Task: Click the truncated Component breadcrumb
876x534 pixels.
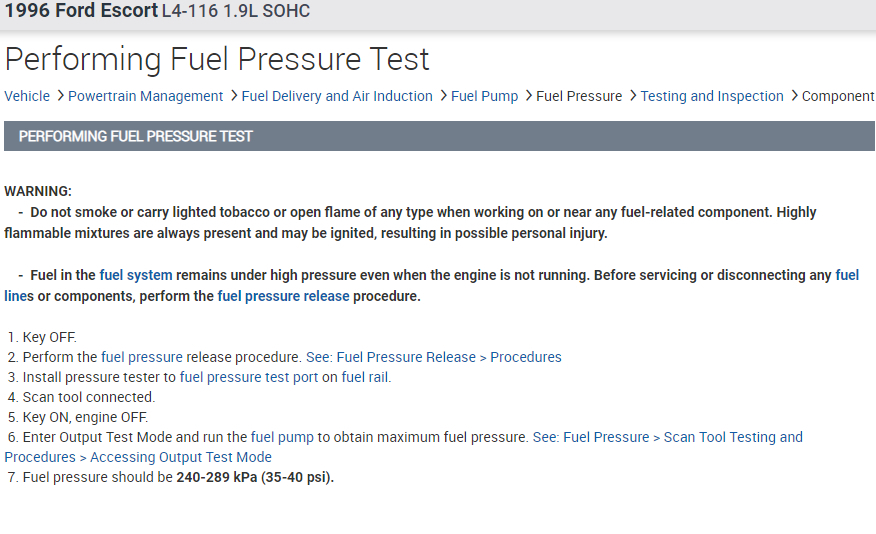Action: coord(838,96)
